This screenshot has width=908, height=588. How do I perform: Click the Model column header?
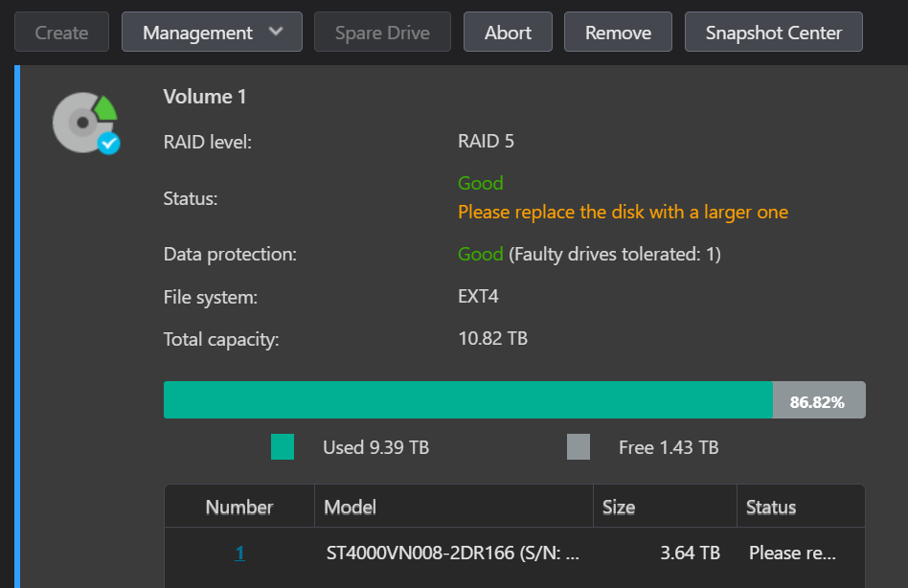point(351,507)
